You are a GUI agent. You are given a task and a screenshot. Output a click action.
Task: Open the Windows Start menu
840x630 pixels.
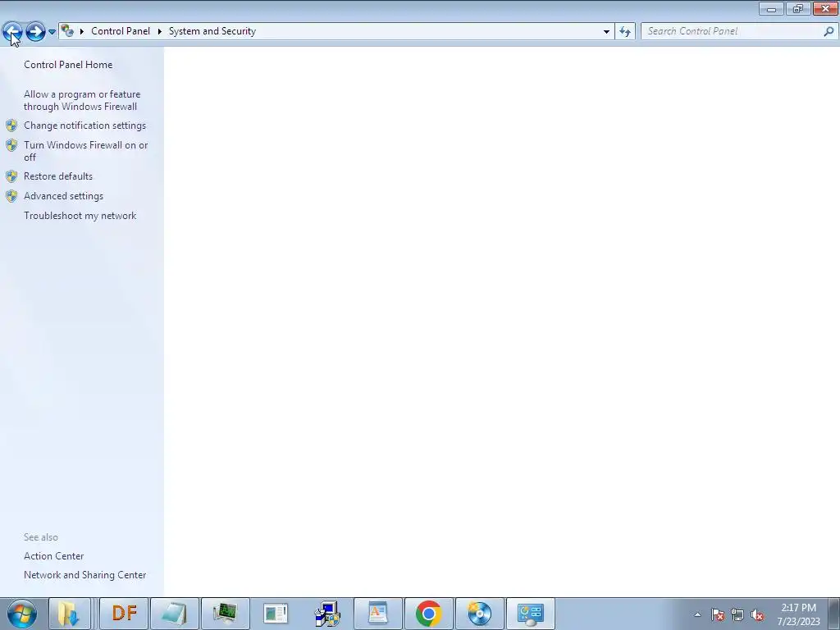pyautogui.click(x=22, y=614)
